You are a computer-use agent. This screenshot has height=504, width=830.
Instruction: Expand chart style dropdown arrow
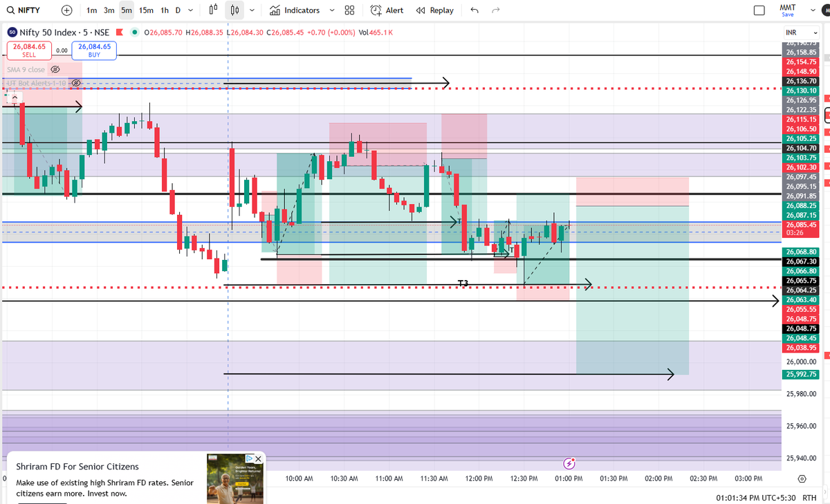(252, 10)
